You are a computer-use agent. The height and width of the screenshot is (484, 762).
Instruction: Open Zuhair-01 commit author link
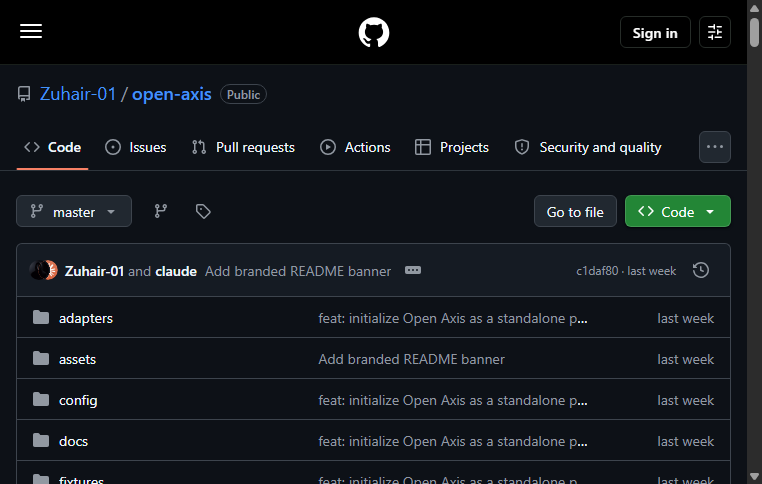(94, 271)
